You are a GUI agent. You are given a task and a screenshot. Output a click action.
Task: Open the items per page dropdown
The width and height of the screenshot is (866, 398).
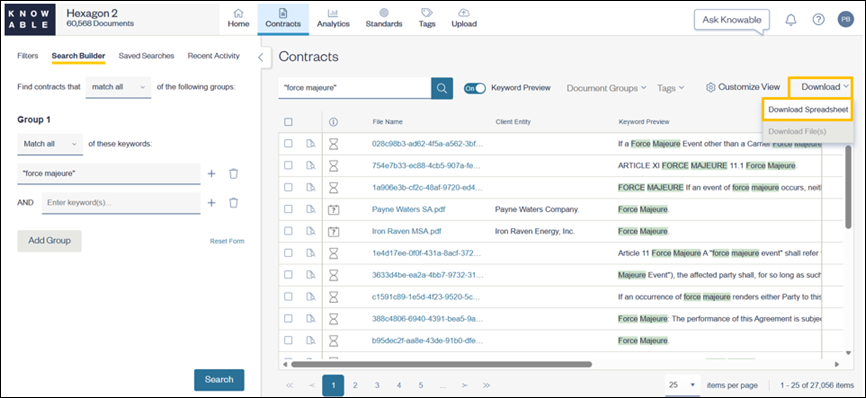682,385
